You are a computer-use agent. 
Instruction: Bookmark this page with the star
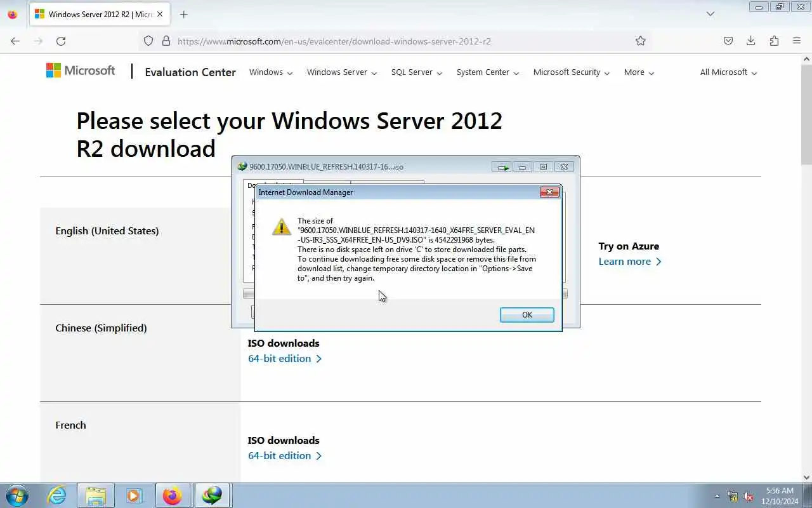click(x=641, y=41)
